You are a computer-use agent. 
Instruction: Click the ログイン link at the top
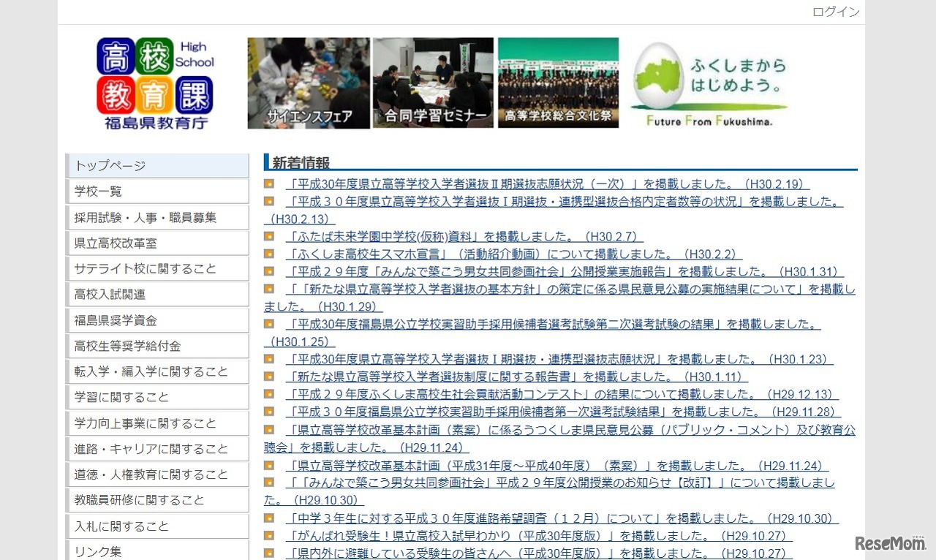(x=835, y=12)
